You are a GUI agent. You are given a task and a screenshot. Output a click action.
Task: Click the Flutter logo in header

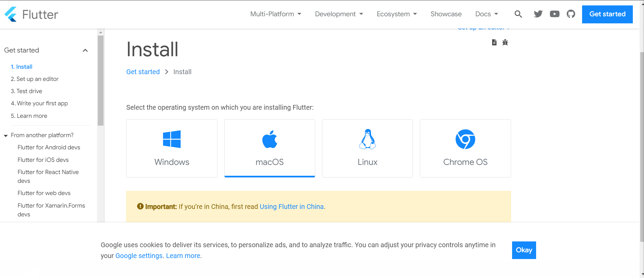click(31, 14)
